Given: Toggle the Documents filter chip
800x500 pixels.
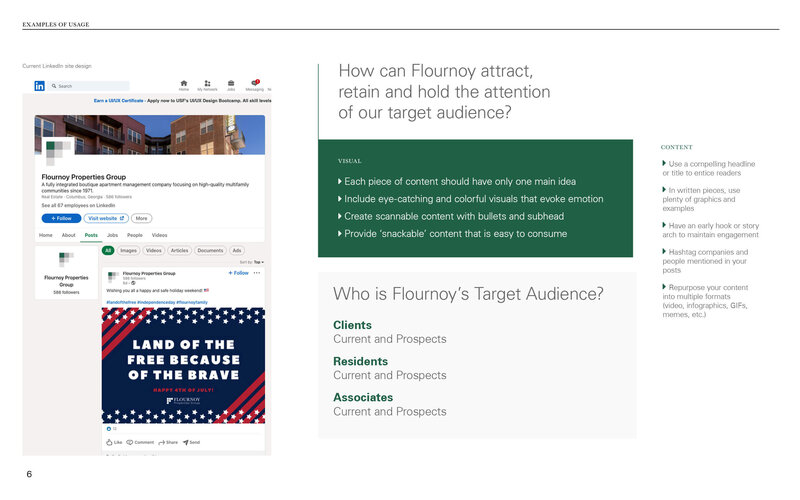Looking at the screenshot, I should pos(210,250).
